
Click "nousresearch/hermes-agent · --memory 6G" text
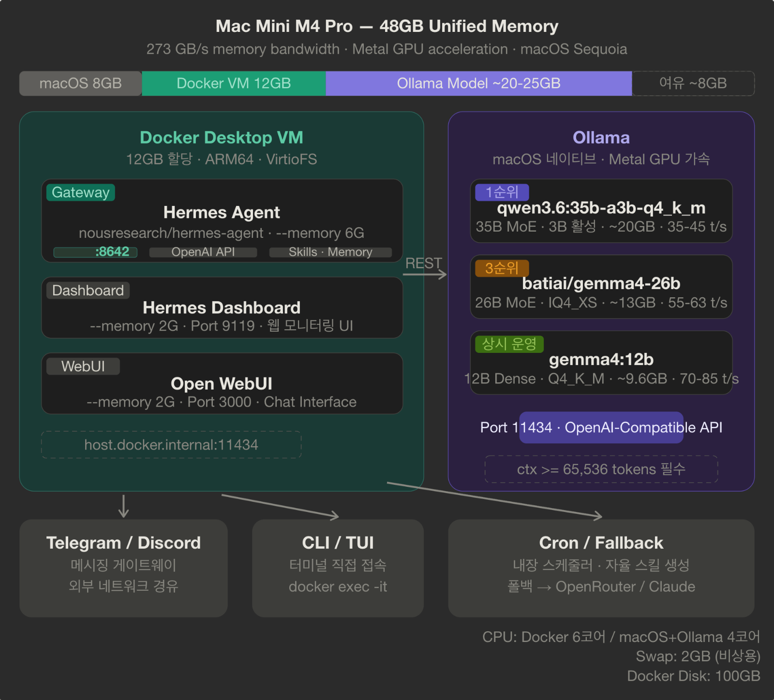(x=222, y=233)
